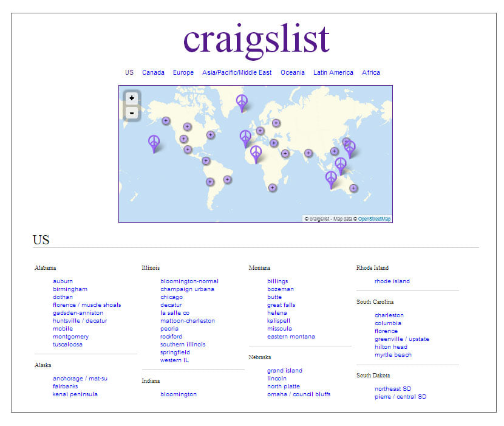Switch to the Africa region tab
Viewport: 504px width, 426px height.
371,72
